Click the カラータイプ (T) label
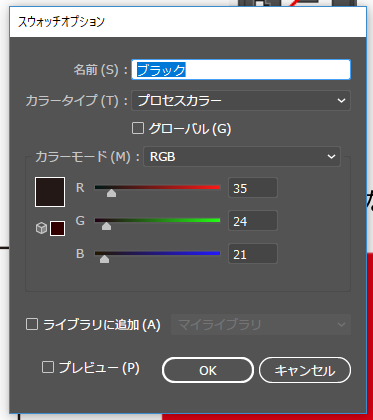Viewport: 373px width, 420px height. (x=77, y=100)
